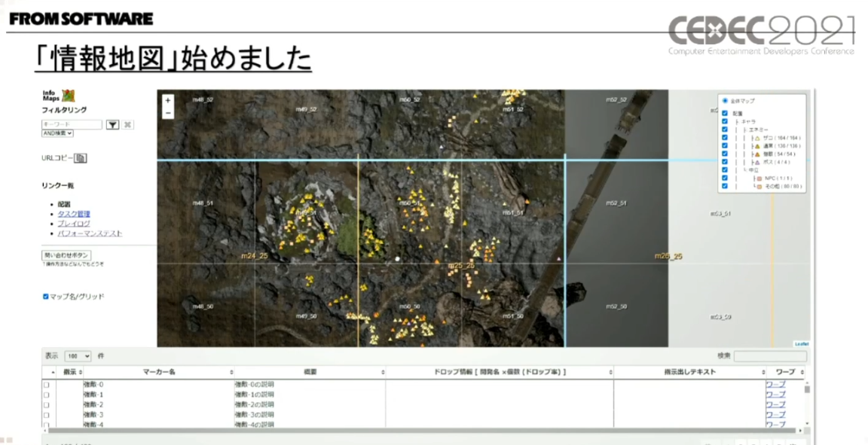Sort by the 指示出しテキスト column header
Screen dimensions: 868x445
pyautogui.click(x=690, y=372)
